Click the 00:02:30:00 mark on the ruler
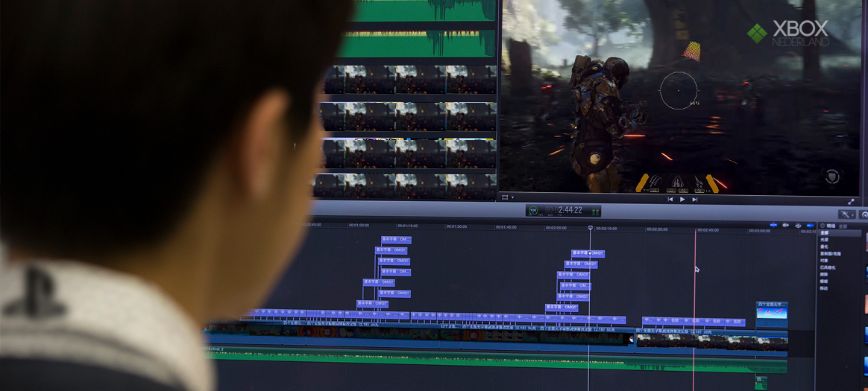Screen dimensions: 868x391 (657, 229)
